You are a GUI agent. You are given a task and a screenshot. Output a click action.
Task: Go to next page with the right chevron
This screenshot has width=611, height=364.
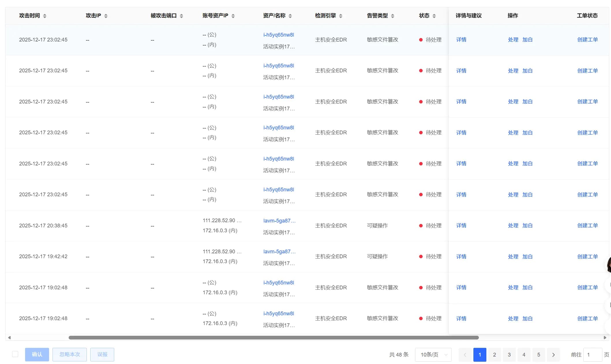pyautogui.click(x=553, y=355)
